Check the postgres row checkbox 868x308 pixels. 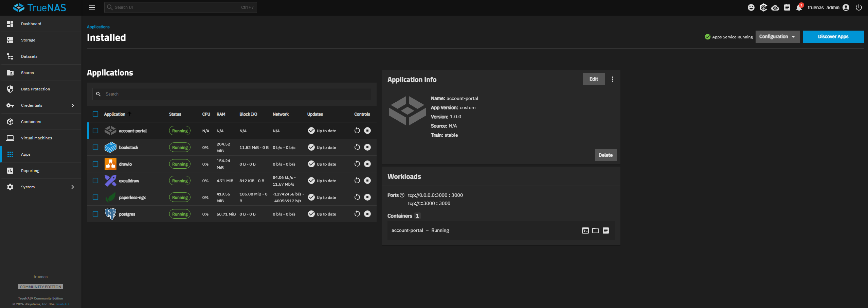point(95,214)
